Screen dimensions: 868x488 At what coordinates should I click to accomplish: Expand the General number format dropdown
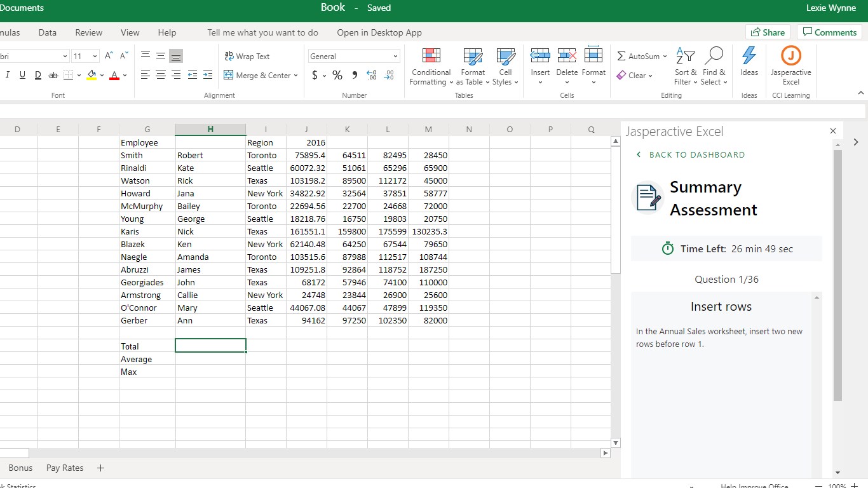[395, 57]
